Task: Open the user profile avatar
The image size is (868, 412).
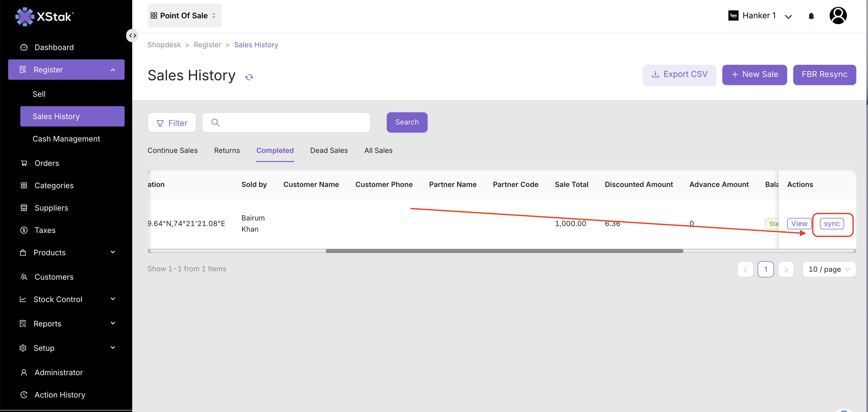Action: pos(838,15)
